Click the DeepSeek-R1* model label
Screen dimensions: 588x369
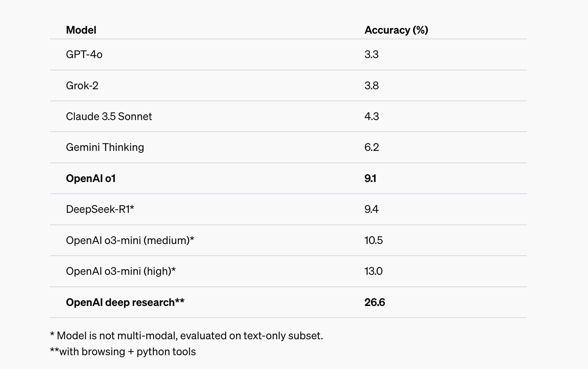(x=100, y=209)
